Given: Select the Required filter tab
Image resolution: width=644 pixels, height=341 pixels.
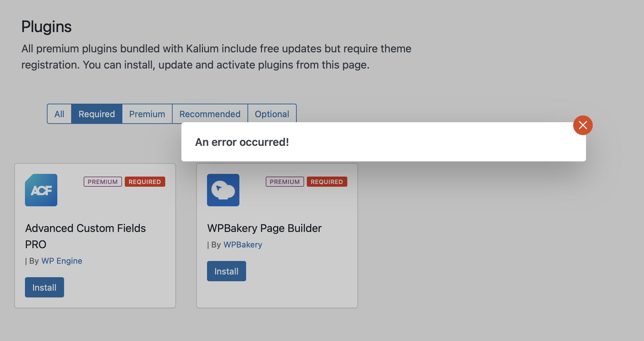Looking at the screenshot, I should [97, 114].
